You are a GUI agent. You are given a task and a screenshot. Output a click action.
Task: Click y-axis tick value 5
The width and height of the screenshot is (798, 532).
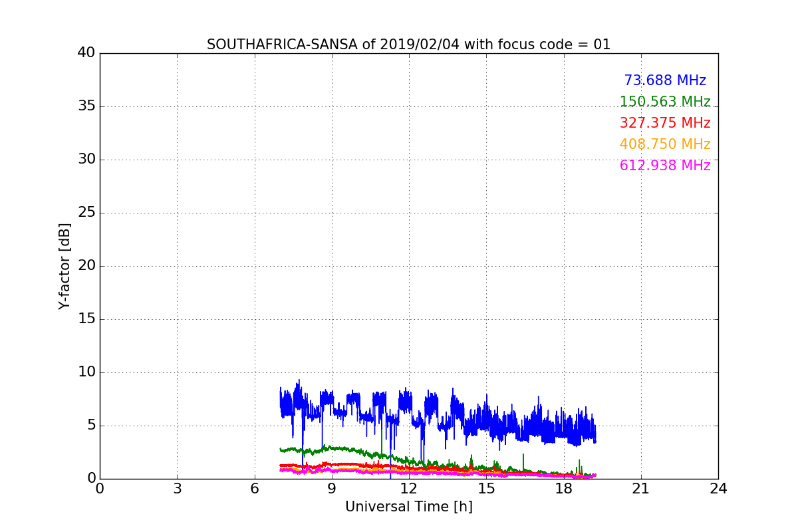(91, 426)
